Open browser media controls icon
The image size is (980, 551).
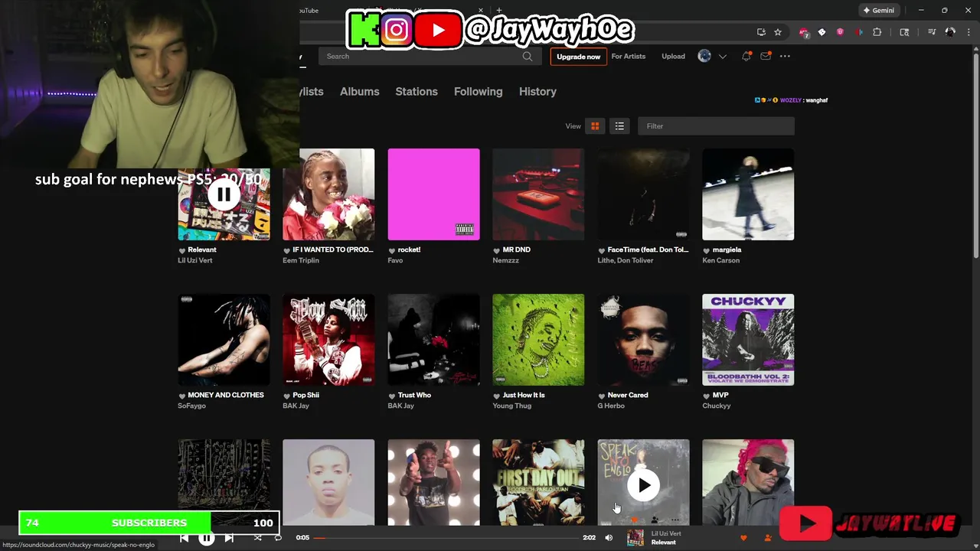(932, 32)
